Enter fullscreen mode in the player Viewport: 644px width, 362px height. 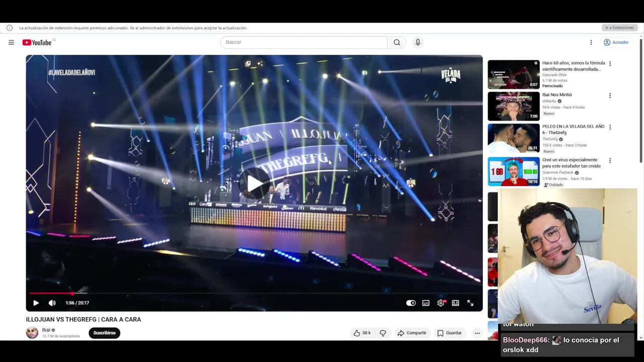(470, 303)
